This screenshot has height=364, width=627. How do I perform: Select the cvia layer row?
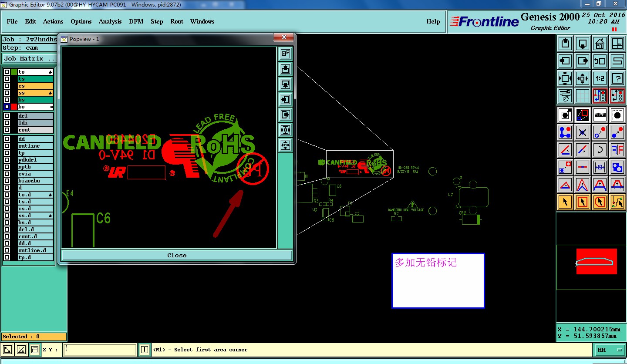(35, 174)
